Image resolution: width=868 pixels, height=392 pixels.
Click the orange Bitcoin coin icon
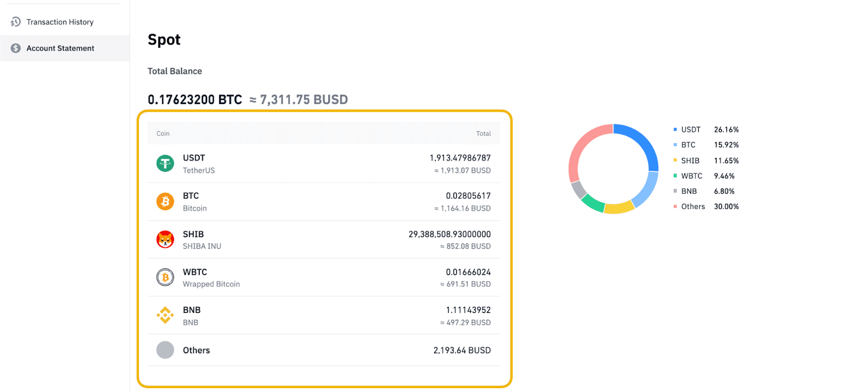(165, 202)
